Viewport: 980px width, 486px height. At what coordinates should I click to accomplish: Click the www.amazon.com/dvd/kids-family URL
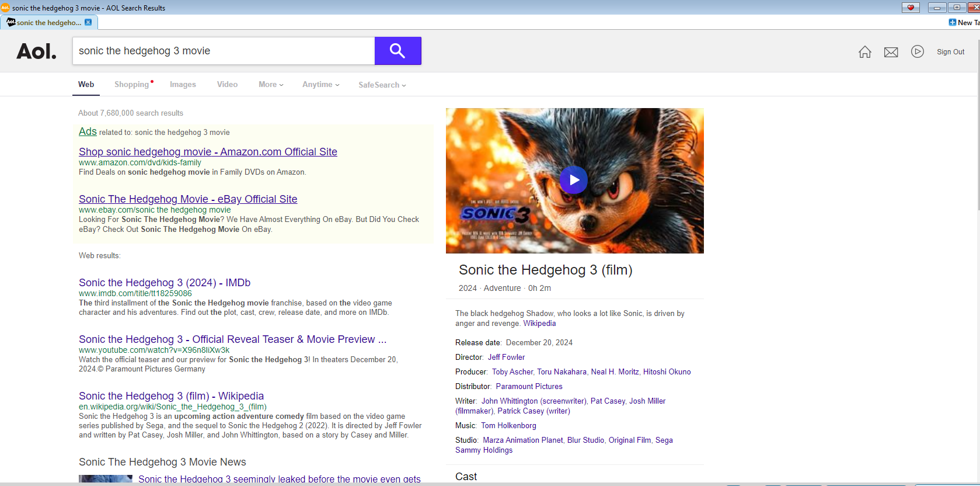point(140,162)
